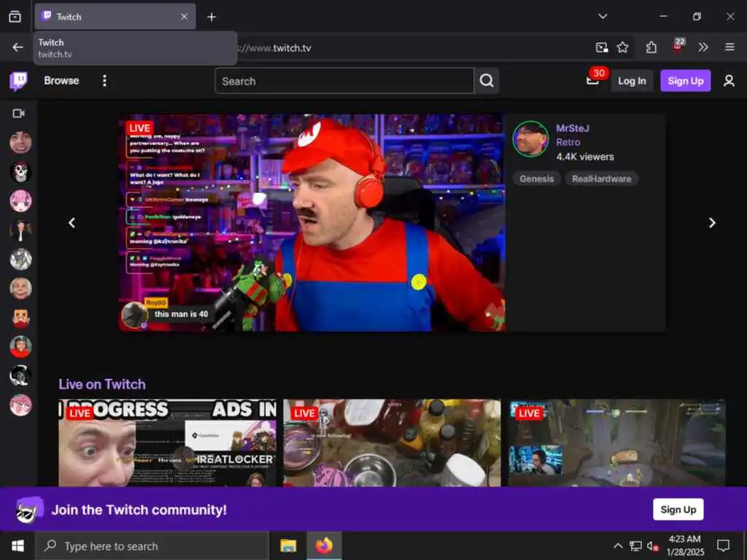Go back to the previous page
The width and height of the screenshot is (747, 560).
tap(18, 47)
